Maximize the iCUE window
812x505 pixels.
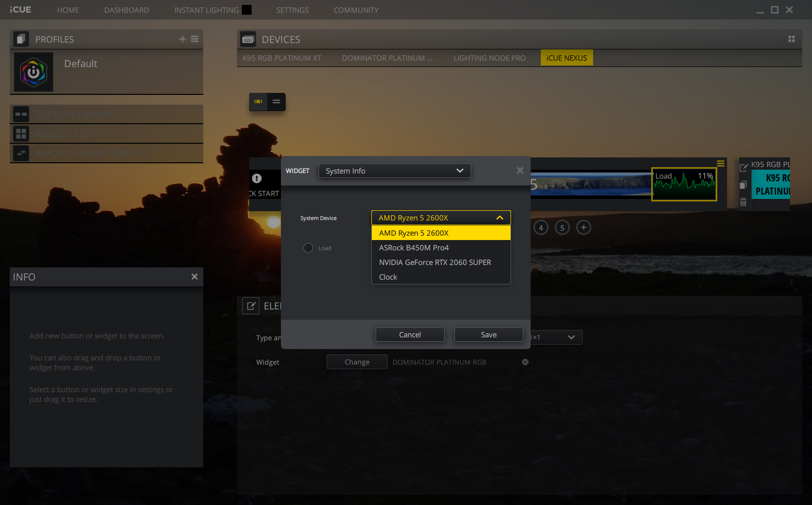[x=774, y=10]
